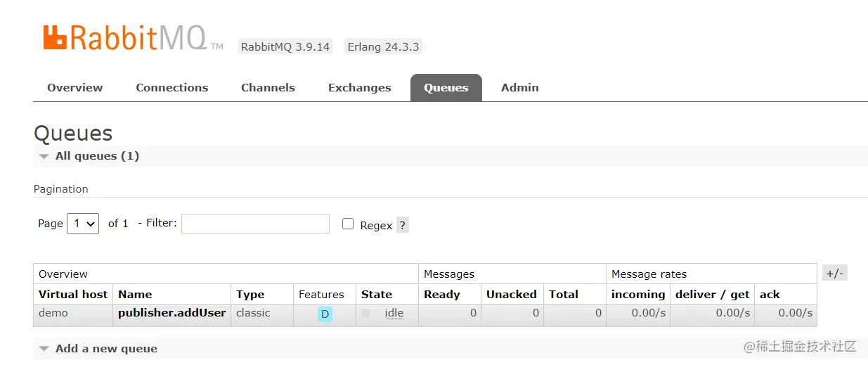Sort by Ready messages column

click(442, 295)
